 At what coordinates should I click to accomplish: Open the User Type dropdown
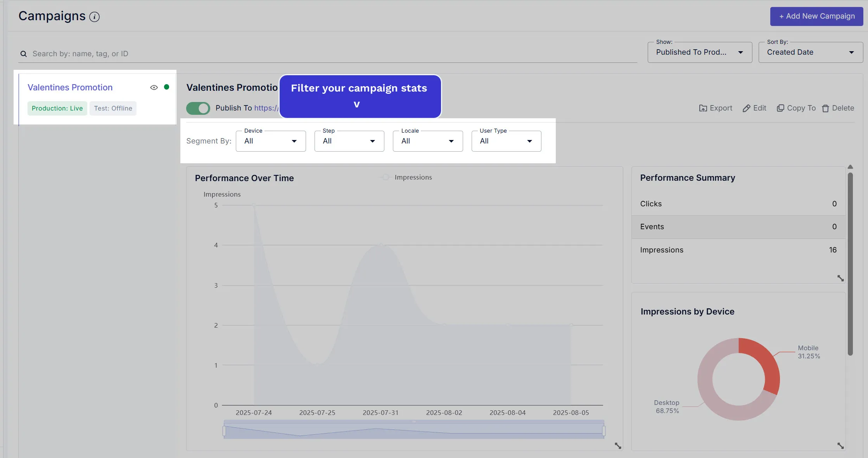[x=506, y=141]
